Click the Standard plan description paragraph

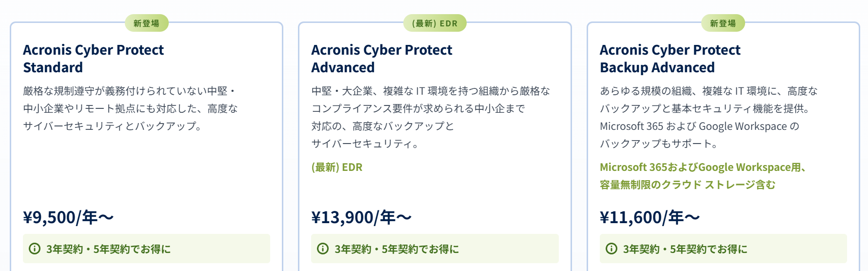(130, 108)
